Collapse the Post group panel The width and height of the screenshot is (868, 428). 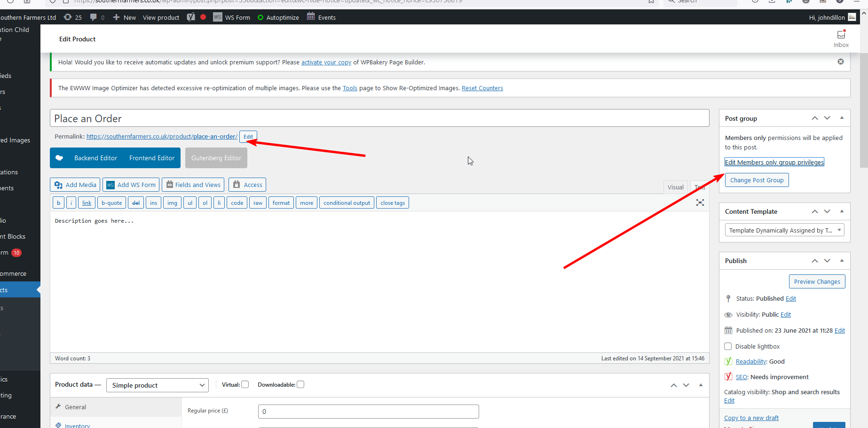[x=841, y=118]
